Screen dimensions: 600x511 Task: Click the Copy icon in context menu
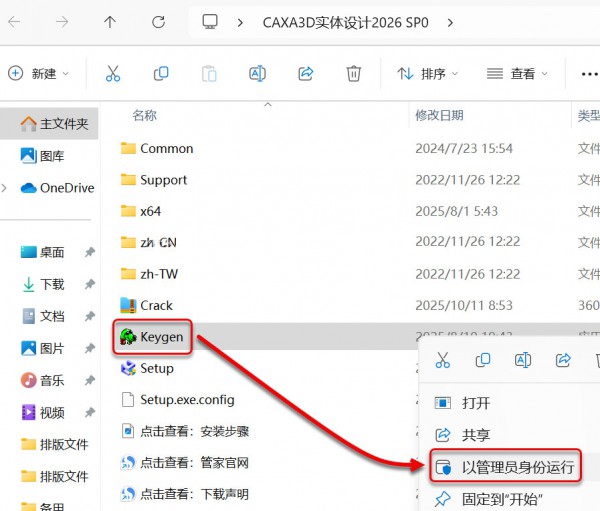pos(483,360)
